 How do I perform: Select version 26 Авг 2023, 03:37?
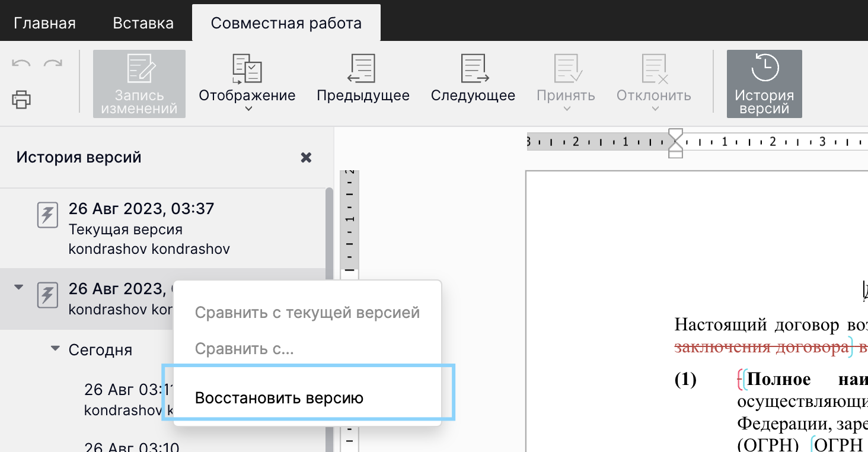pyautogui.click(x=162, y=228)
